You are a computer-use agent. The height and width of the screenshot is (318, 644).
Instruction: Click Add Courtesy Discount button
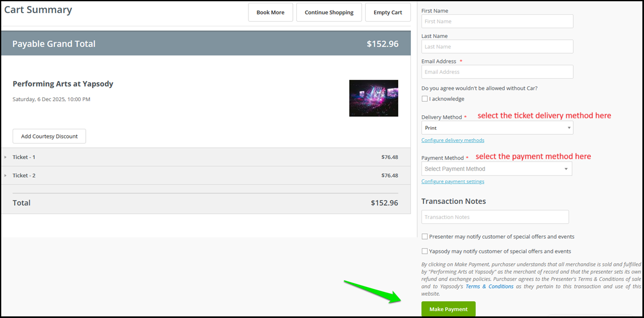tap(49, 136)
